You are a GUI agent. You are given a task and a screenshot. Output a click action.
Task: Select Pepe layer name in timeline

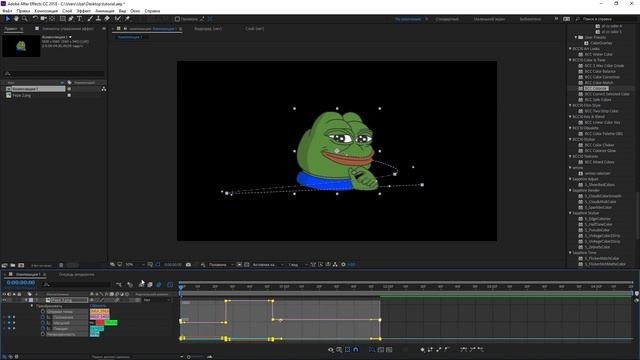pos(69,300)
